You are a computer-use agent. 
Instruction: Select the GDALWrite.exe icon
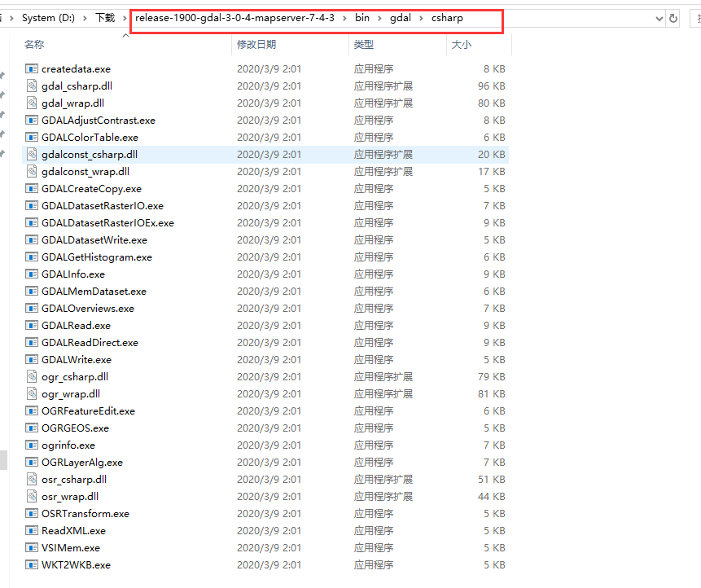click(32, 359)
